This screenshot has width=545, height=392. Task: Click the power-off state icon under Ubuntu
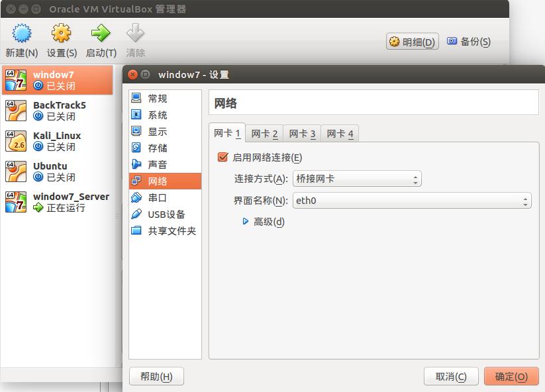38,177
